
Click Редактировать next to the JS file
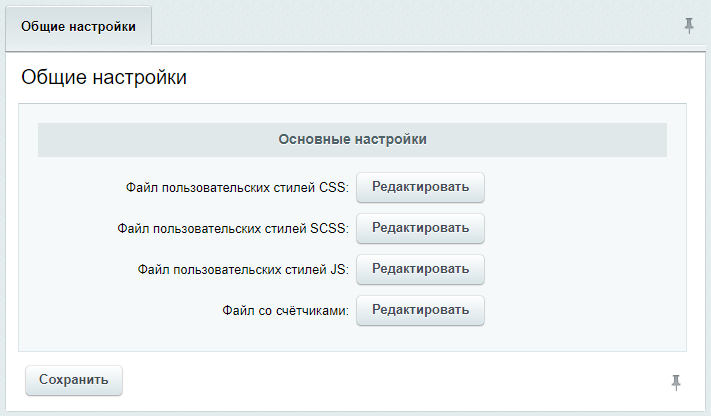[x=420, y=269]
